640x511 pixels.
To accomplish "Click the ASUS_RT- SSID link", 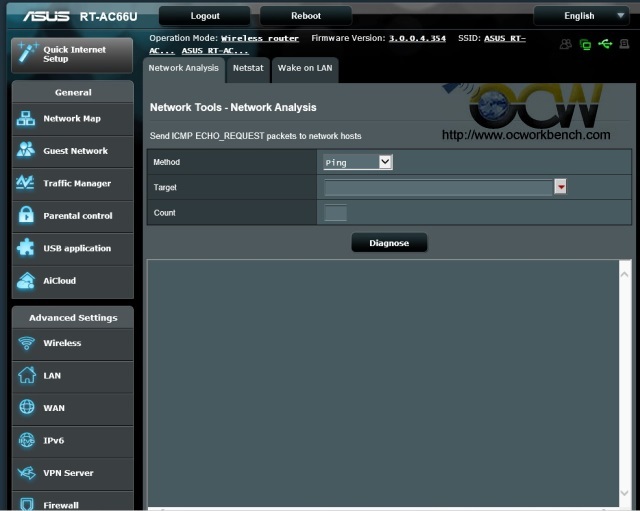I will click(505, 38).
